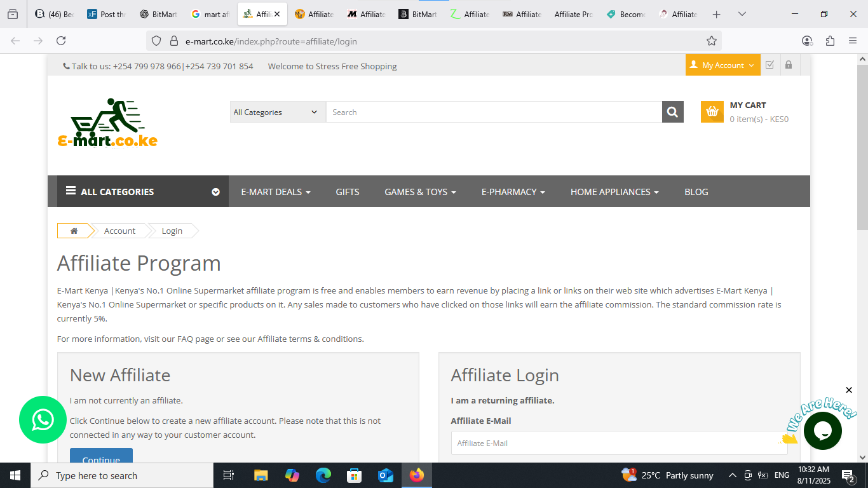868x488 pixels.
Task: Click the E-mart.co.ke logo
Action: 107,123
